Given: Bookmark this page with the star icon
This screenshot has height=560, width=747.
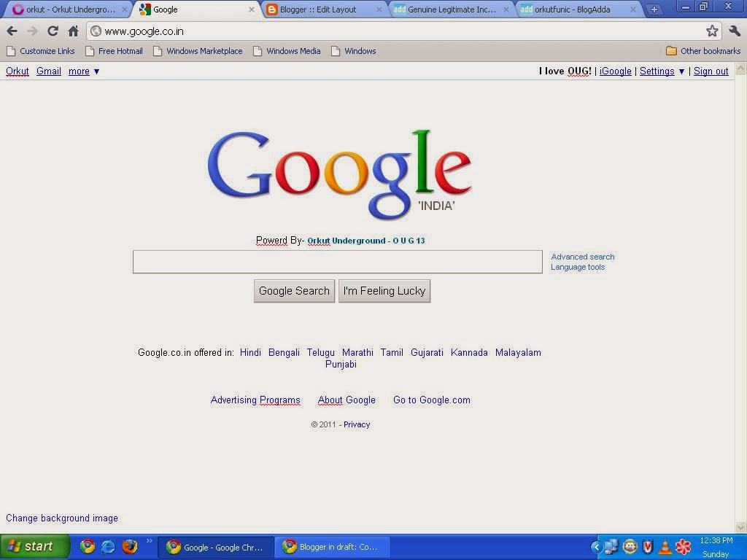Looking at the screenshot, I should pos(712,31).
